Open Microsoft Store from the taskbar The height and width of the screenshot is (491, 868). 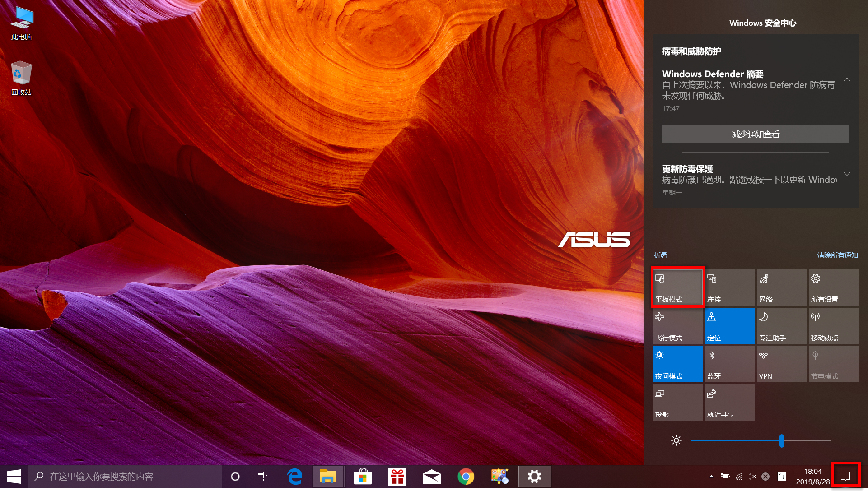(363, 477)
